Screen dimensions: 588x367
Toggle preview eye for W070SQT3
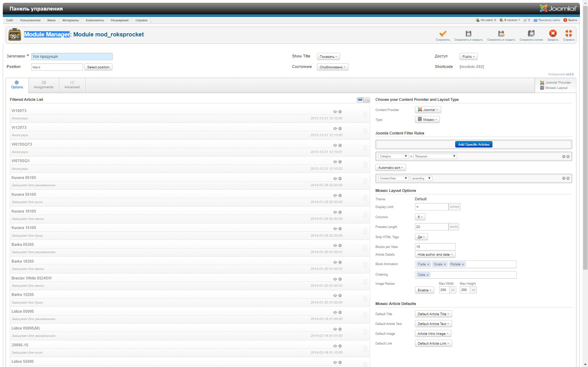(335, 145)
